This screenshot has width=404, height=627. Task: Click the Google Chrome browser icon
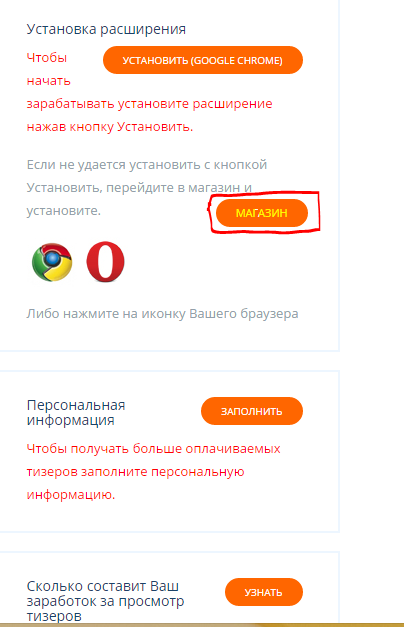click(52, 262)
